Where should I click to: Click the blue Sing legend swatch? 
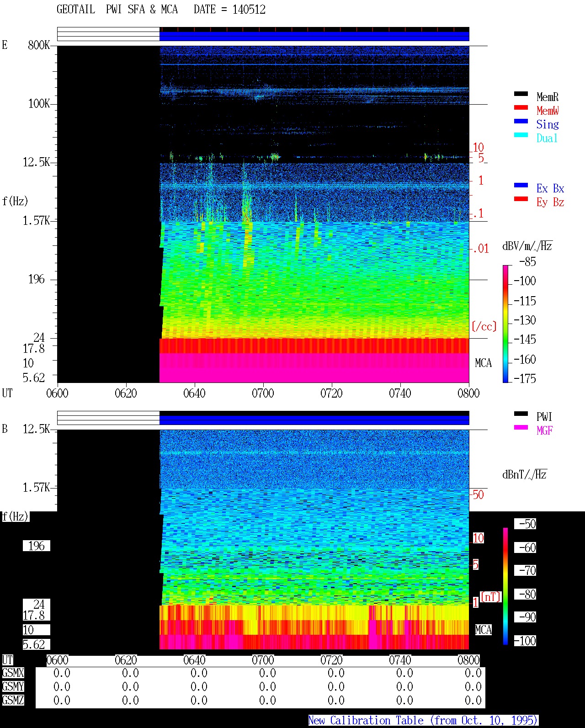tap(521, 121)
